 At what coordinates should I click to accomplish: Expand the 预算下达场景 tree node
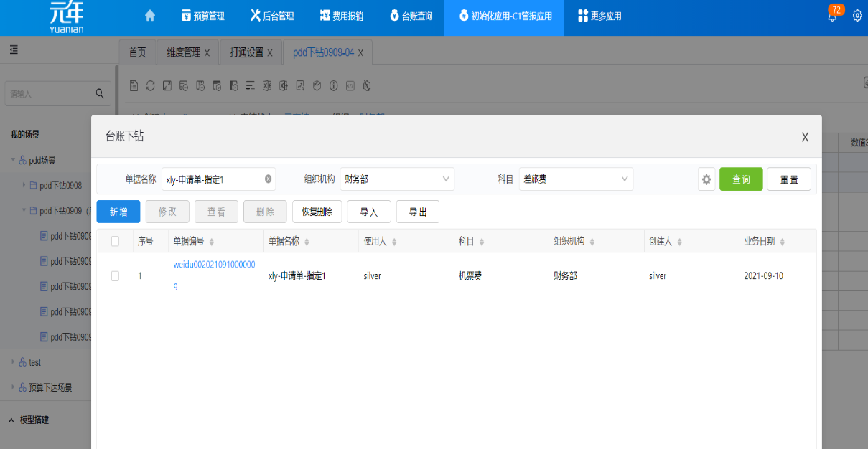[x=13, y=387]
